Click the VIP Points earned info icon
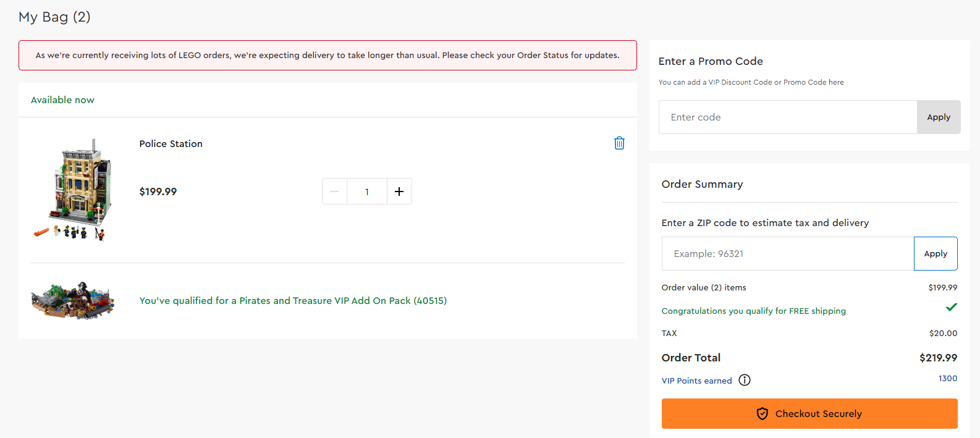980x438 pixels. click(x=745, y=380)
